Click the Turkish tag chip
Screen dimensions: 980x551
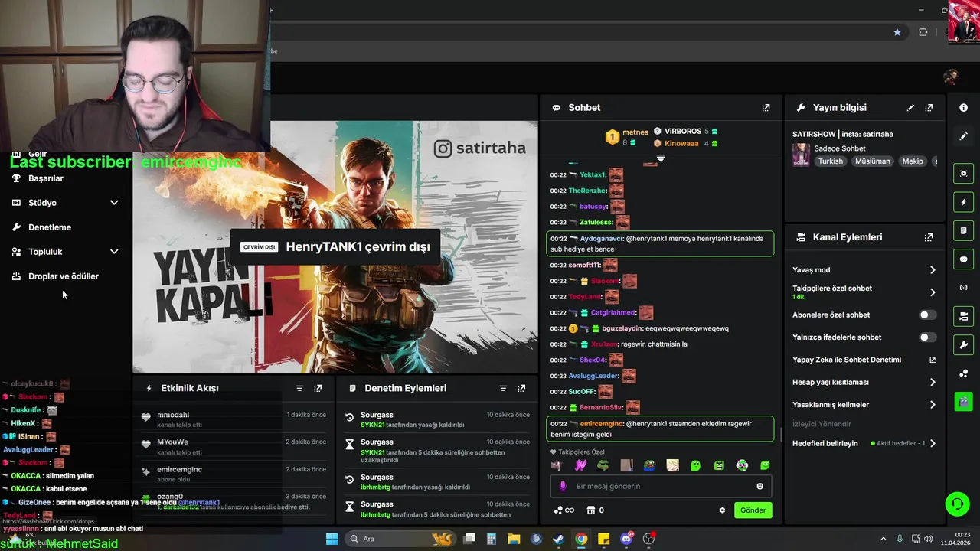click(x=830, y=161)
